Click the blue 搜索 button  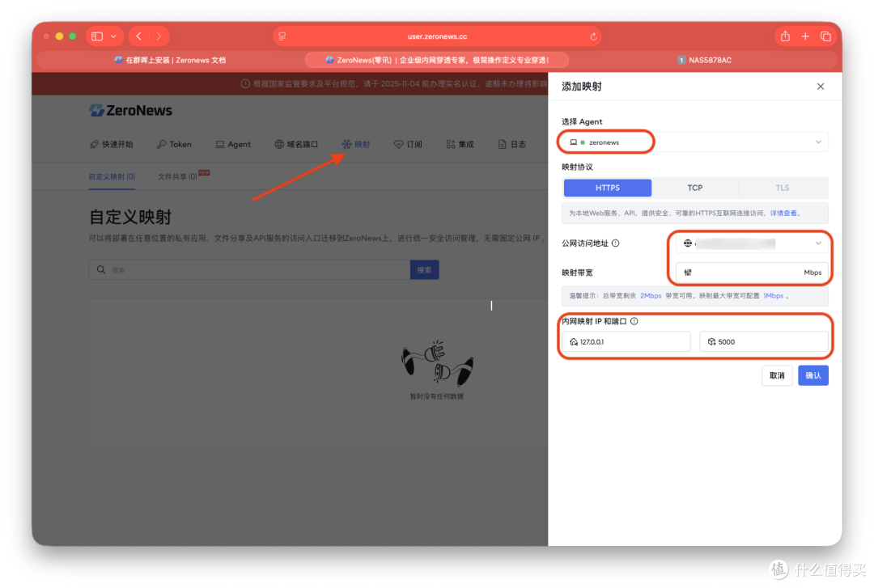tap(424, 270)
